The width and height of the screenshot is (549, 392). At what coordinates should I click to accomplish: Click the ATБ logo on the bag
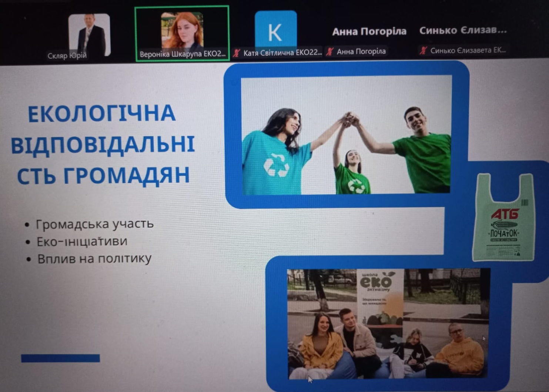point(505,214)
